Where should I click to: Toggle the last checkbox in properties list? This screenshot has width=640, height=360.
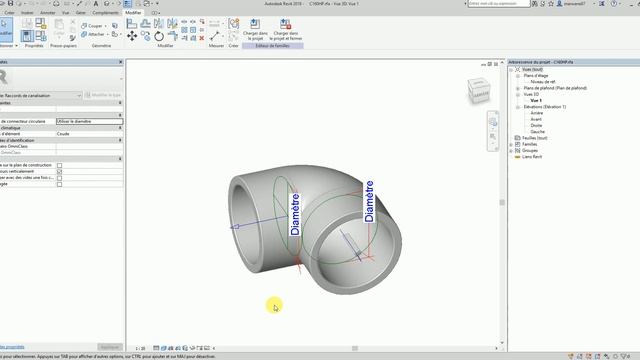pos(60,184)
